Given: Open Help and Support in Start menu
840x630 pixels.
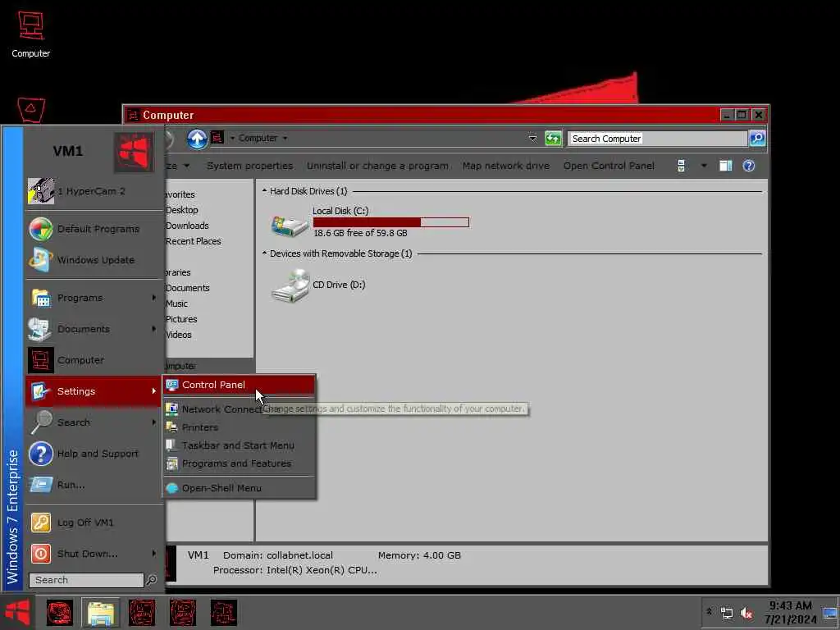Looking at the screenshot, I should [94, 454].
